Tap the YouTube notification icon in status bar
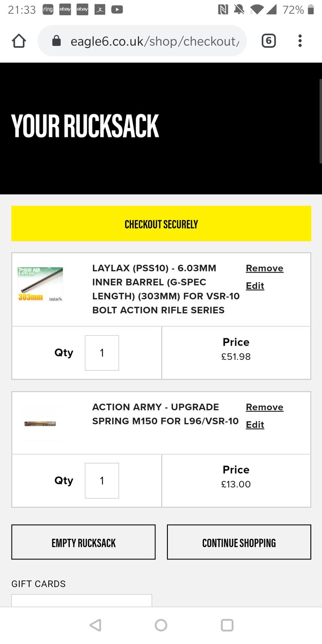The height and width of the screenshot is (644, 322). pos(117,9)
